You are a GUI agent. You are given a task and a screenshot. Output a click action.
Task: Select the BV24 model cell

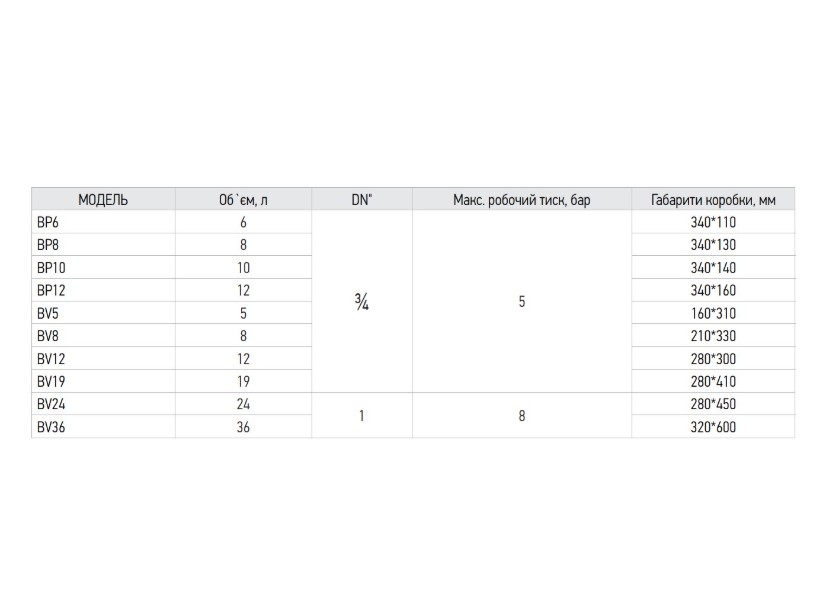click(x=103, y=404)
